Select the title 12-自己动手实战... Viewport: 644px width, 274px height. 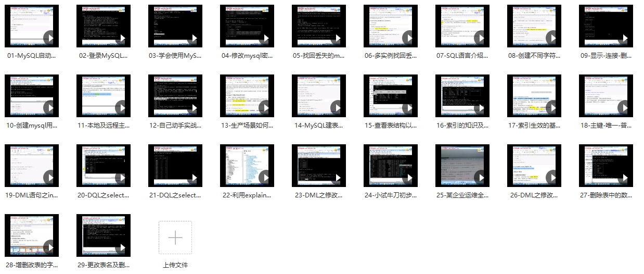pos(175,125)
